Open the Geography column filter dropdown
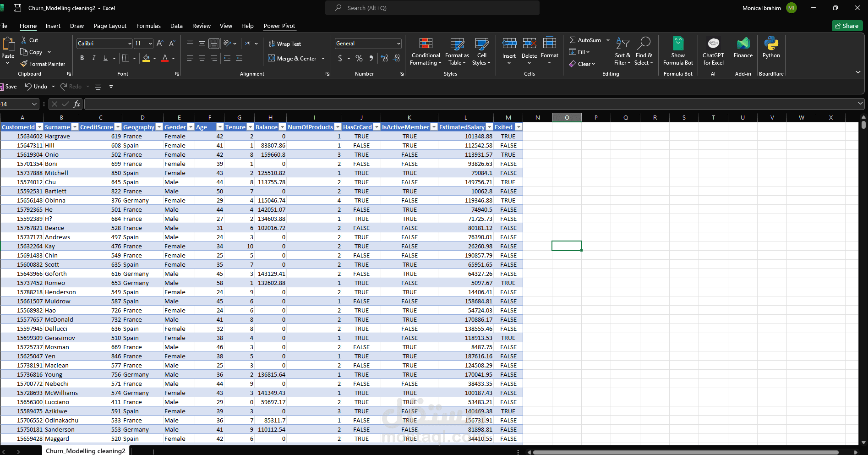The image size is (868, 455). (x=159, y=127)
